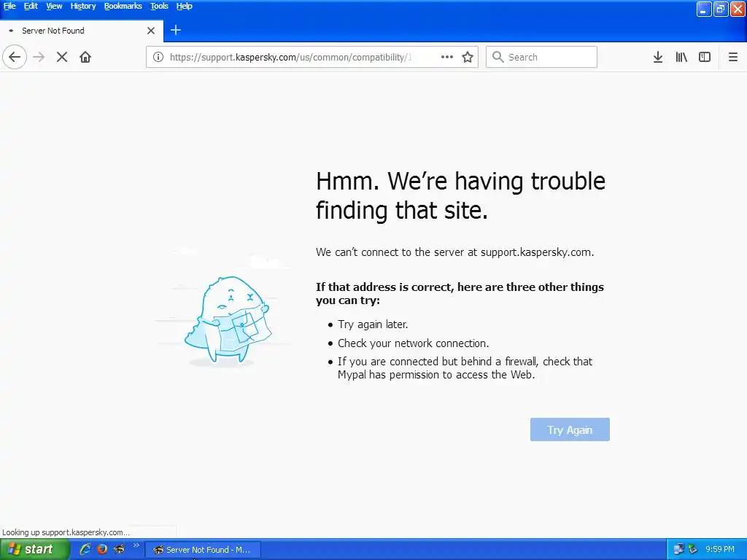Close the Server Not Found tab

[x=151, y=31]
